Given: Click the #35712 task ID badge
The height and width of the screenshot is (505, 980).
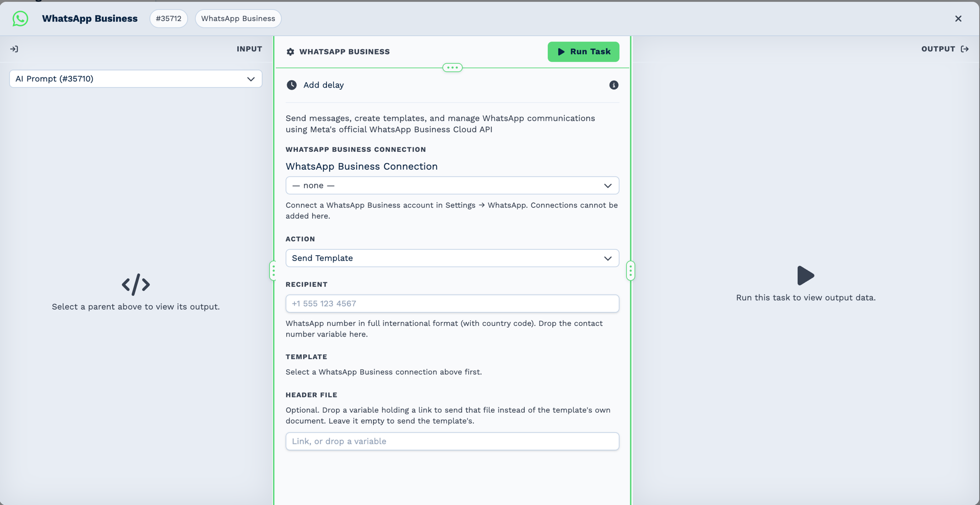Looking at the screenshot, I should [169, 19].
